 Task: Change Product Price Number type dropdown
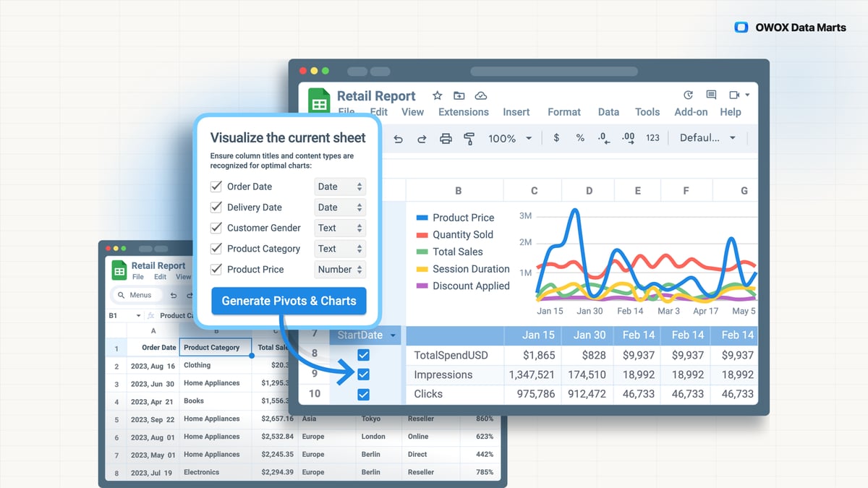[x=340, y=269]
